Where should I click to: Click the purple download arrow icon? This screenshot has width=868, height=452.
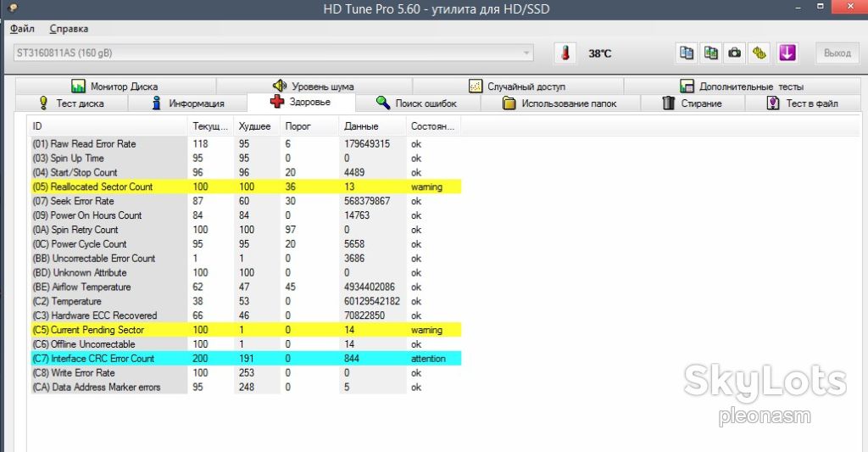point(787,53)
